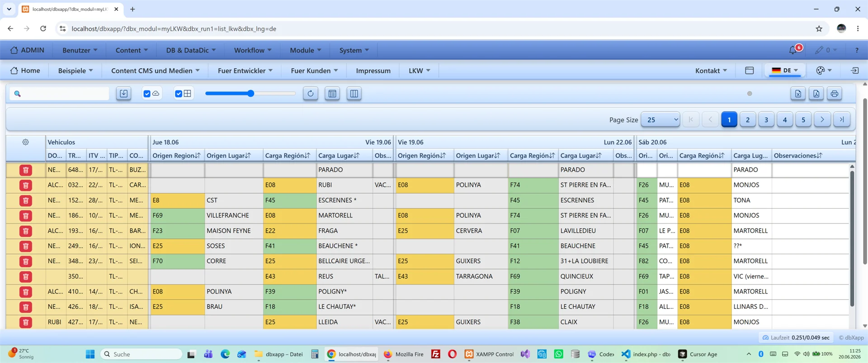Open XAMPP Control from taskbar
Viewport: 868px width, 363px height.
pos(489,354)
